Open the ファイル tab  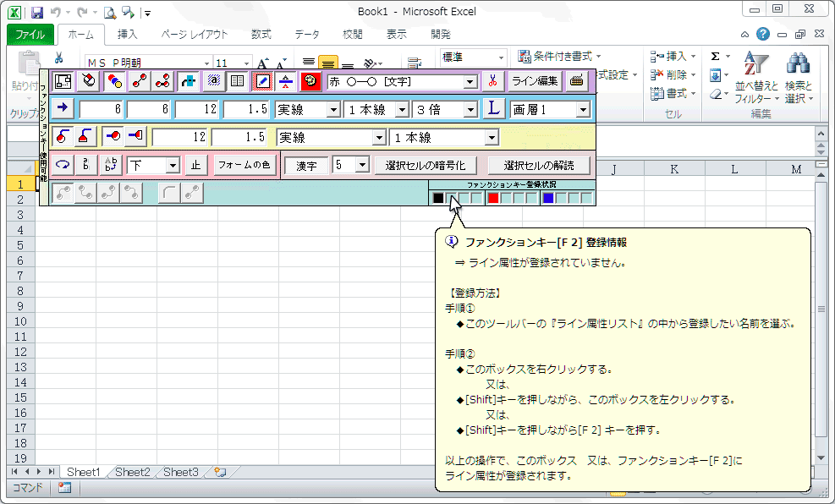[x=30, y=35]
